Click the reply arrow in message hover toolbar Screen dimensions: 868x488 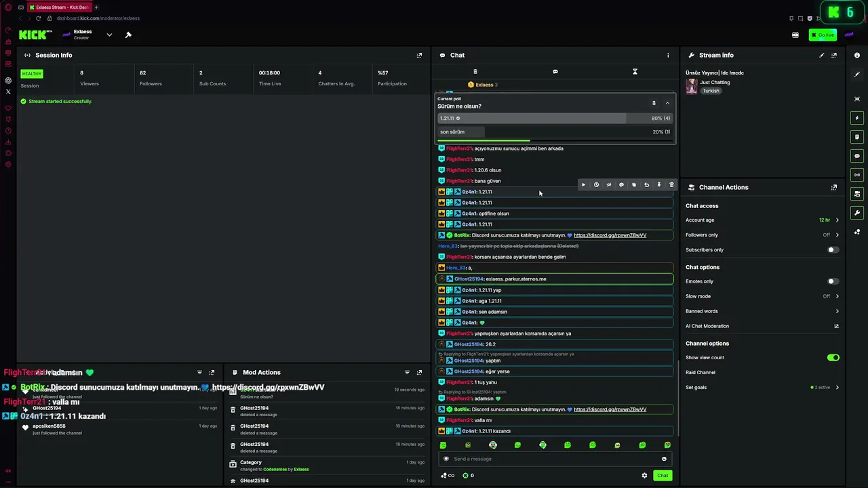pos(646,185)
